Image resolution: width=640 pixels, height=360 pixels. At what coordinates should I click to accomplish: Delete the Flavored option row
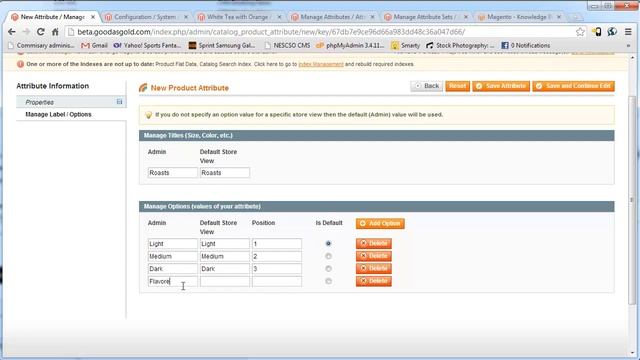pyautogui.click(x=373, y=281)
